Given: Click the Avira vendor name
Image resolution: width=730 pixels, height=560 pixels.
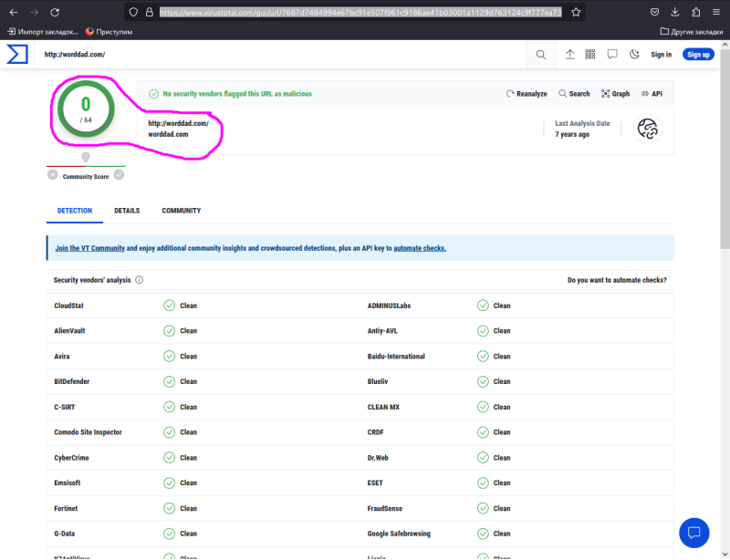Looking at the screenshot, I should pyautogui.click(x=61, y=356).
